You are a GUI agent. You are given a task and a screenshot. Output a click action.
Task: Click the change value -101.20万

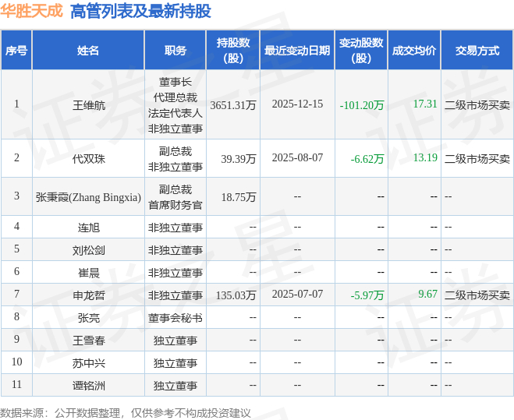(362, 105)
